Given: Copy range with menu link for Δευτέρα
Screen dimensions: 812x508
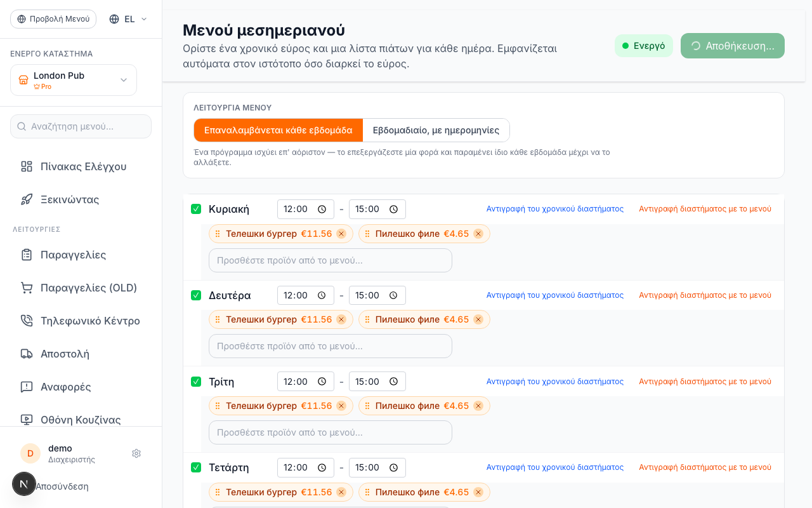Looking at the screenshot, I should 705,295.
